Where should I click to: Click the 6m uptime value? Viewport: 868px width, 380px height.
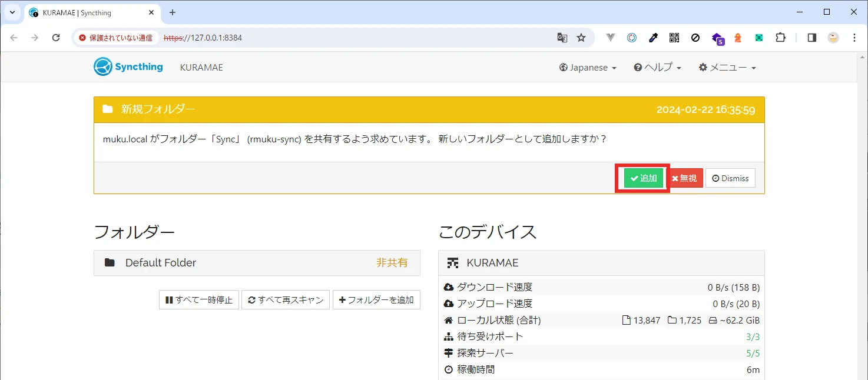pos(753,370)
